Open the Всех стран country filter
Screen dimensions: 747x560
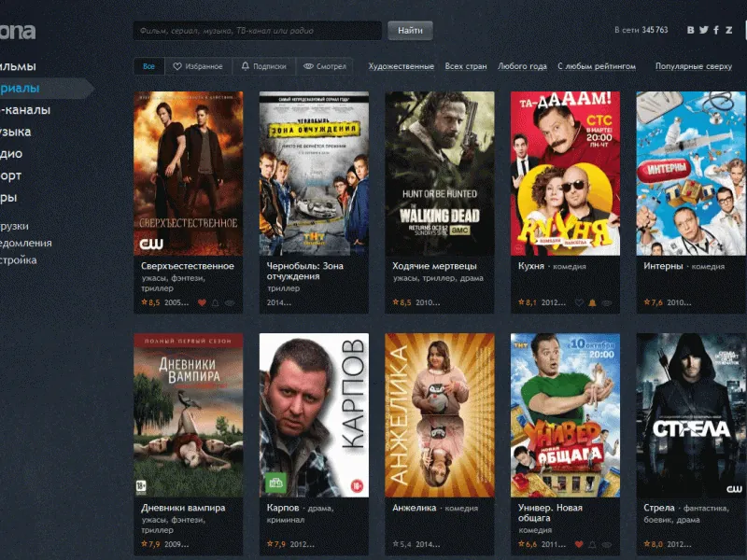click(x=466, y=66)
